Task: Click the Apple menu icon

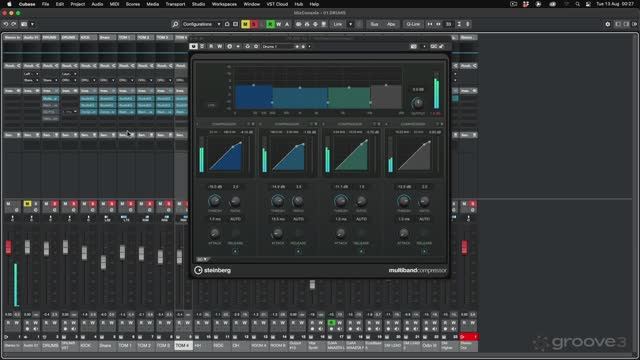Action: [9, 4]
